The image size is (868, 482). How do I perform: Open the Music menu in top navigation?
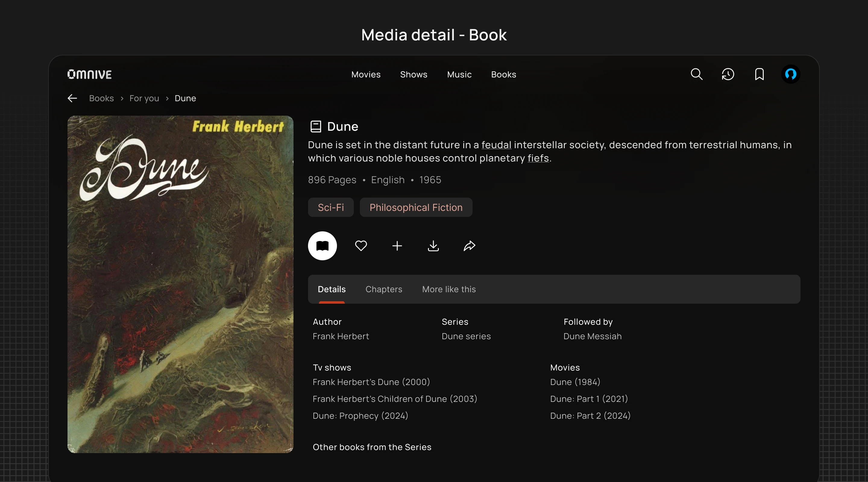point(459,74)
